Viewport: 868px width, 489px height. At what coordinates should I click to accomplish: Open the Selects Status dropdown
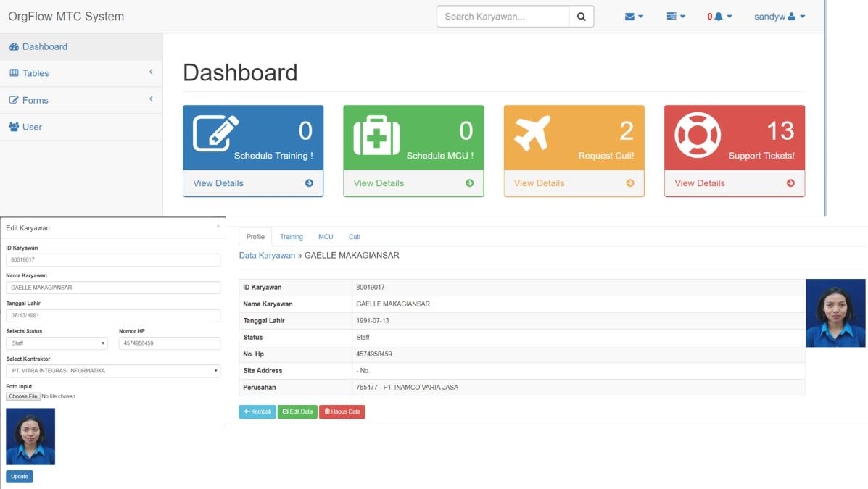click(x=57, y=343)
